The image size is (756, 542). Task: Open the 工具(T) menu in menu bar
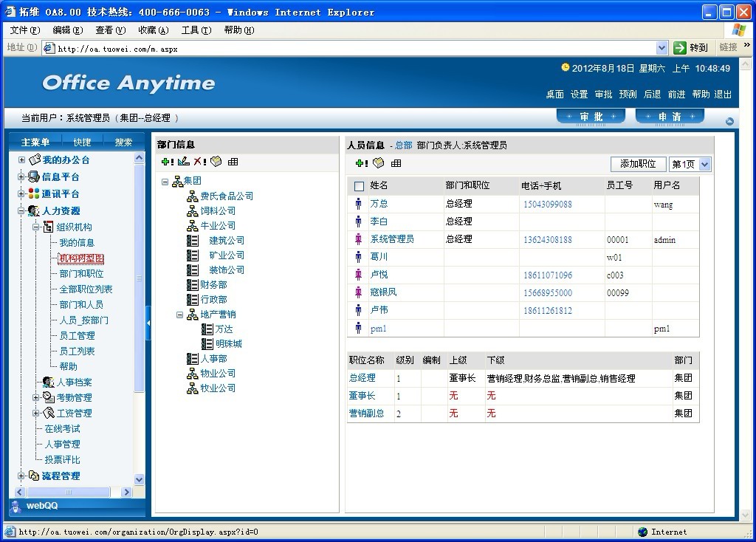196,30
